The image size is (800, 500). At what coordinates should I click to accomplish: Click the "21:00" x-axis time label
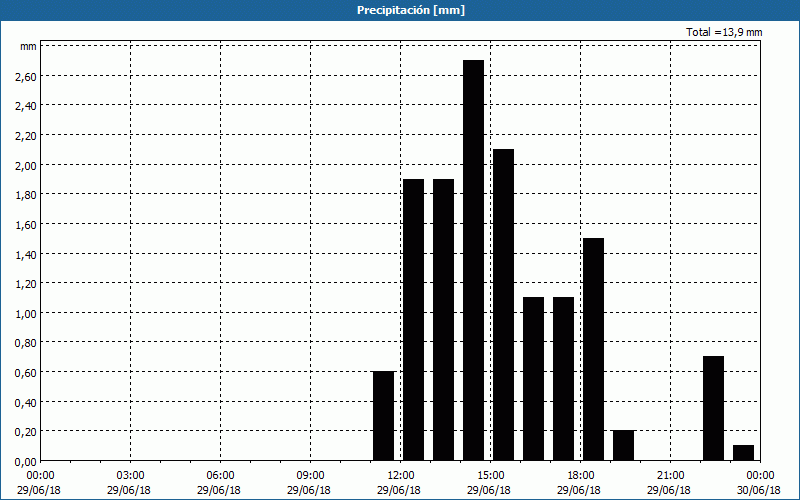670,476
